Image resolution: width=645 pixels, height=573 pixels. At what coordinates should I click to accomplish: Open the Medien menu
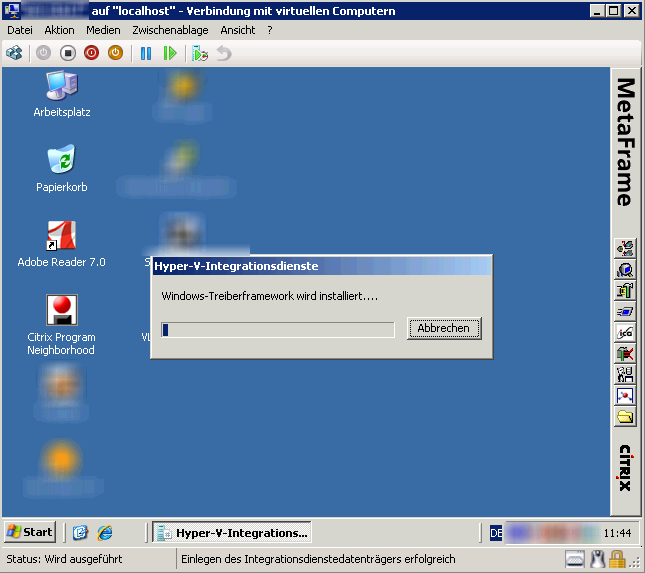coord(103,30)
